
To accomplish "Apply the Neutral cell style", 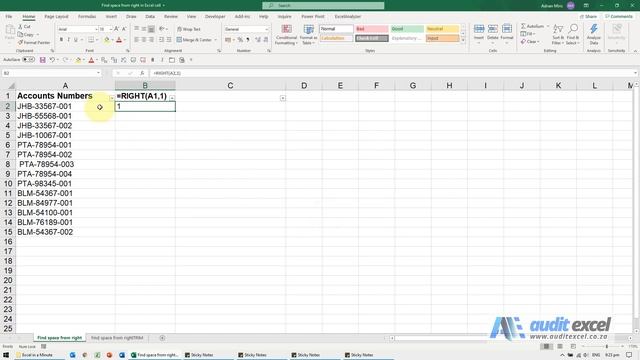I will coord(442,29).
